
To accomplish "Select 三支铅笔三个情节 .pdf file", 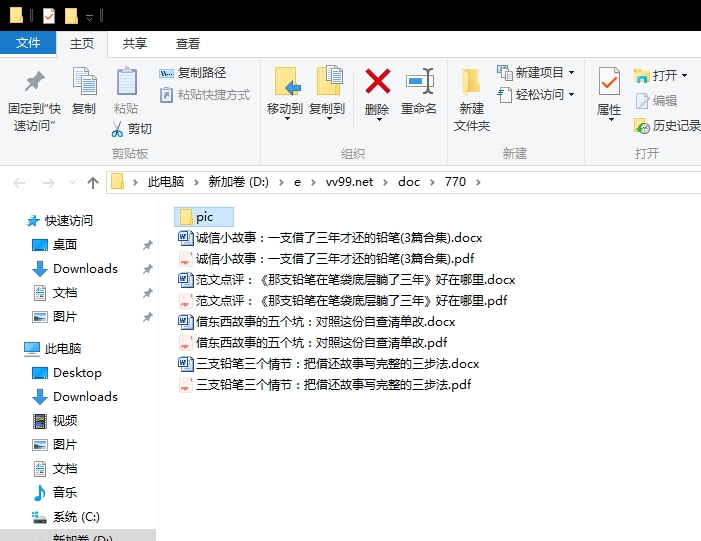I will tap(325, 385).
